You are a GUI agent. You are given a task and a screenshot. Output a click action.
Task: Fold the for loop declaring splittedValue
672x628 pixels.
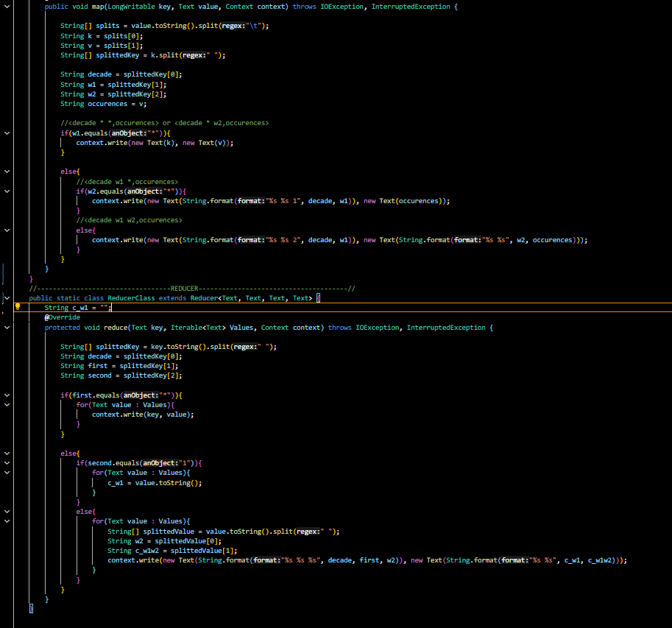[x=7, y=521]
